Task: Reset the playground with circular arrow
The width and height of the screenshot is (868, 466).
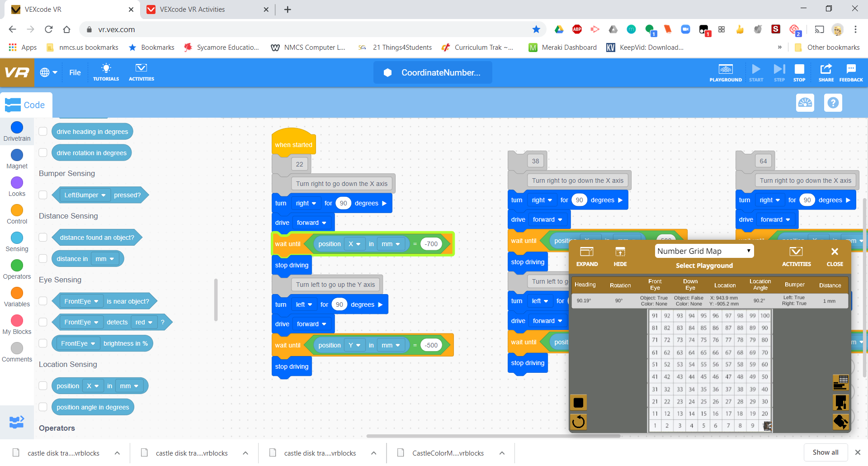Action: coord(578,422)
